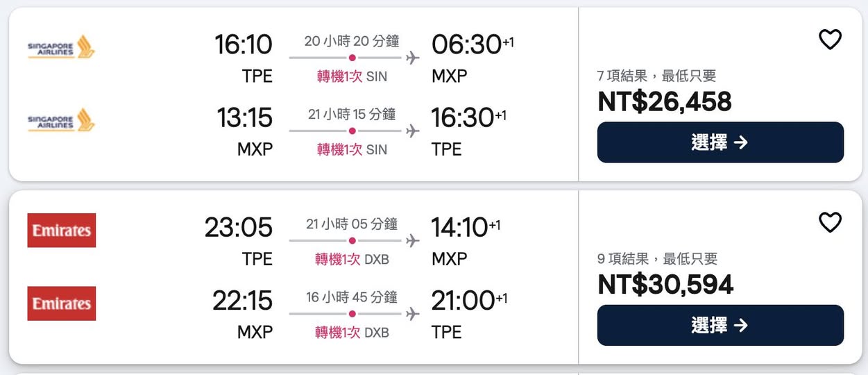This screenshot has height=375, width=868.
Task: Click the Emirates outbound flight logo
Action: (x=62, y=231)
